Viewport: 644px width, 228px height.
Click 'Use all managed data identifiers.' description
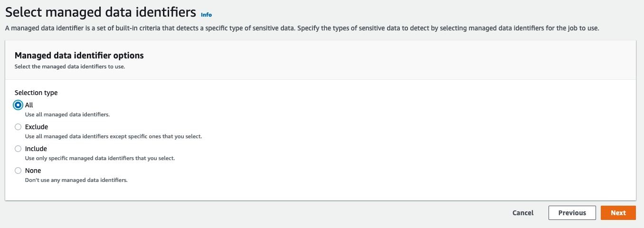tap(67, 114)
